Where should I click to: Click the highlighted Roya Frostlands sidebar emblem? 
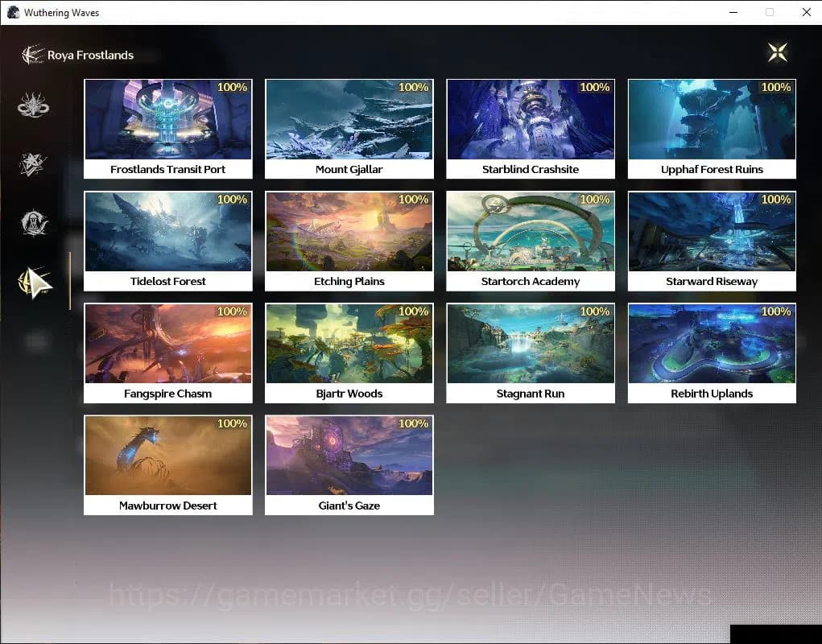[33, 282]
